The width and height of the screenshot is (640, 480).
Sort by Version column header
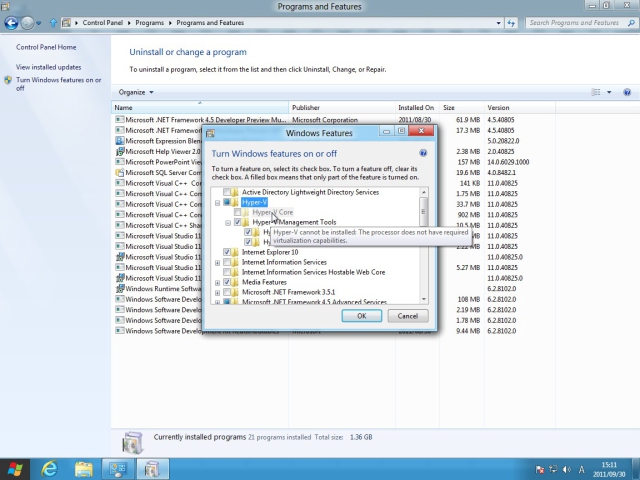(520, 108)
